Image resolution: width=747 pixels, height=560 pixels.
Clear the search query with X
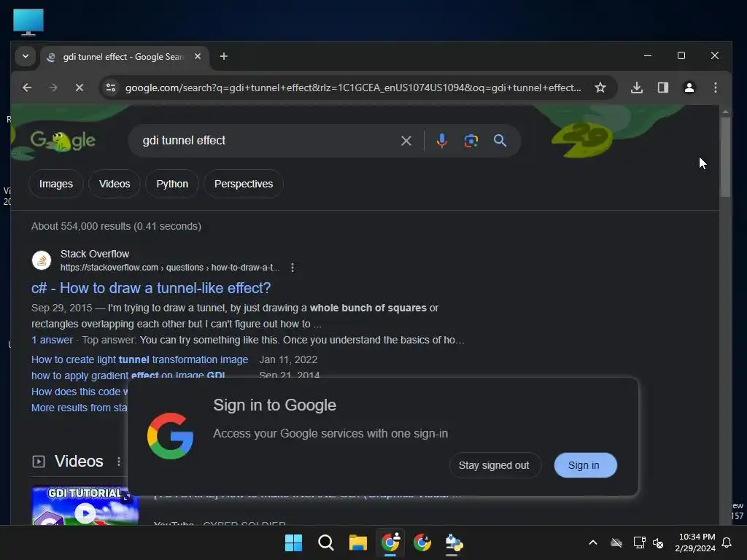406,141
